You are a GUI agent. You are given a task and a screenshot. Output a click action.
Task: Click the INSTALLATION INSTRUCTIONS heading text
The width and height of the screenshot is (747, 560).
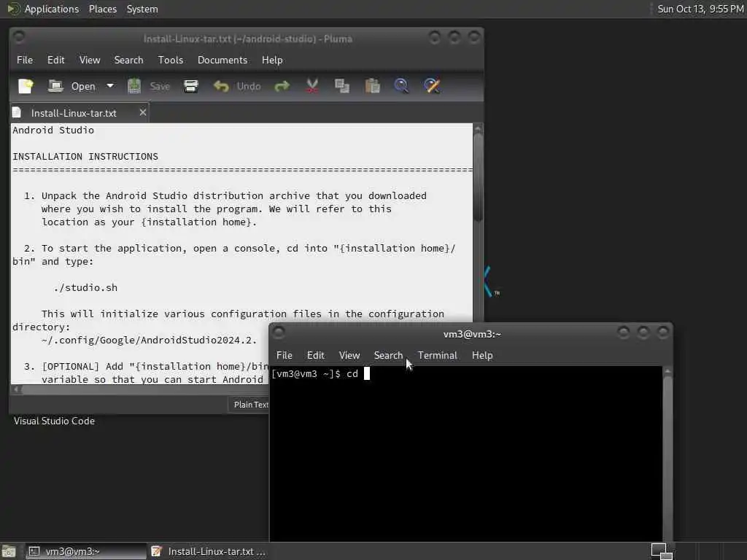click(x=85, y=157)
